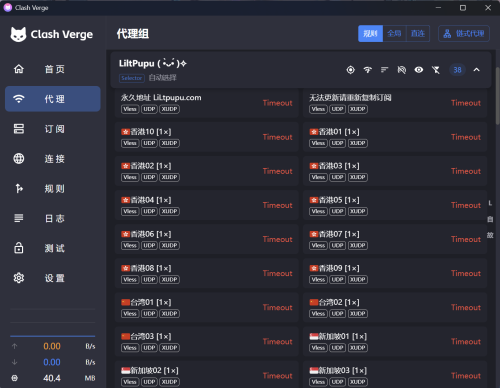Open the 规则 rules sidebar item
Image resolution: width=500 pixels, height=388 pixels.
point(53,188)
